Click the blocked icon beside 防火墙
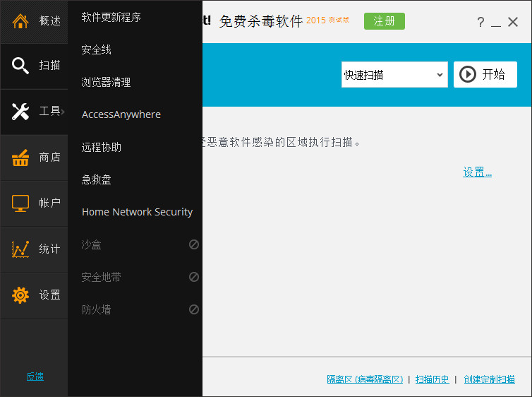Viewport: 532px width, 397px height. [193, 309]
